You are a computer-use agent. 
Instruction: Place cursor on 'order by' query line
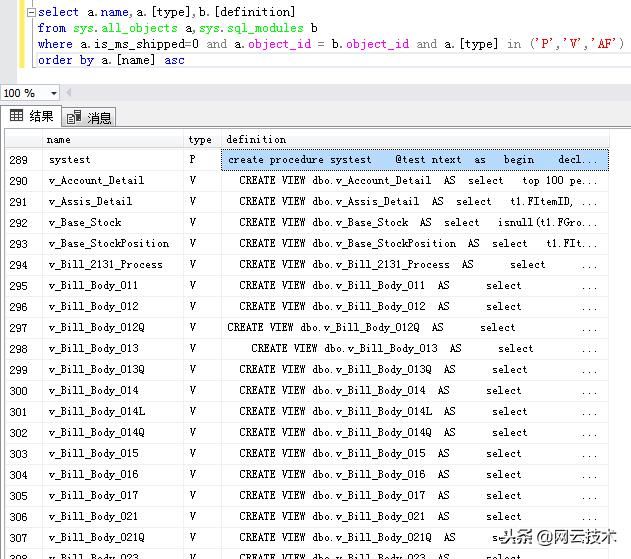[110, 60]
